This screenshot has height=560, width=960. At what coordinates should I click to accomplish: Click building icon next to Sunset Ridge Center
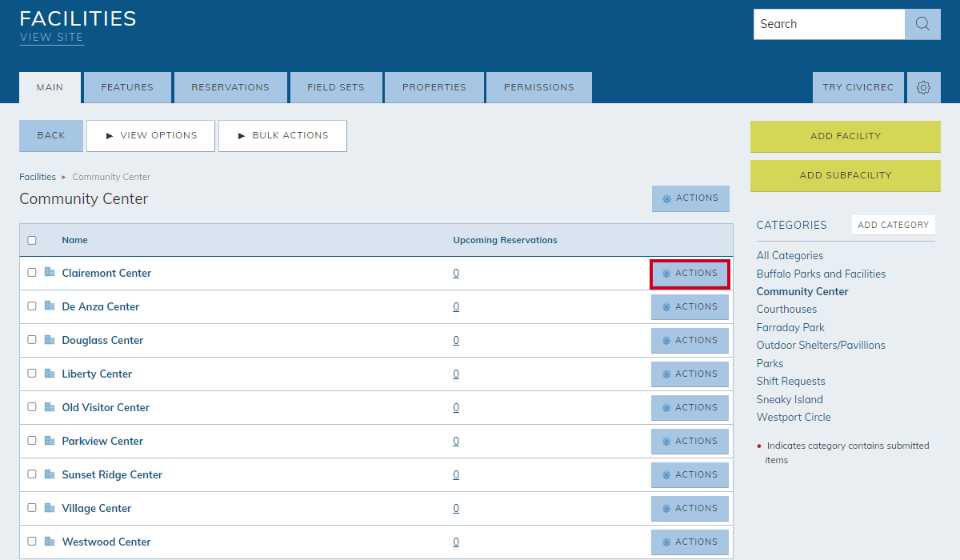coord(50,474)
